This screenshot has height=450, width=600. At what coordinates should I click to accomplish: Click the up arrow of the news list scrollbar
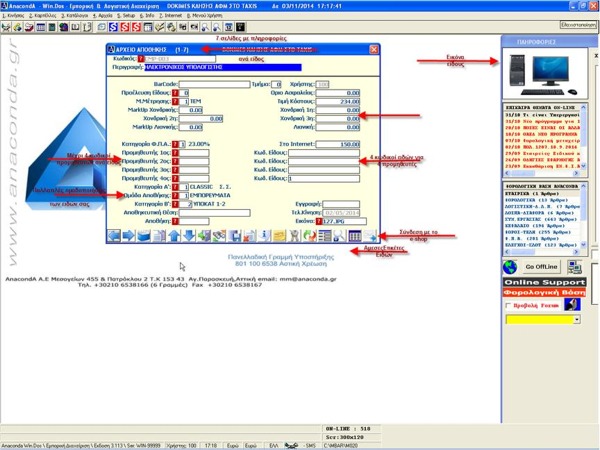pyautogui.click(x=583, y=108)
